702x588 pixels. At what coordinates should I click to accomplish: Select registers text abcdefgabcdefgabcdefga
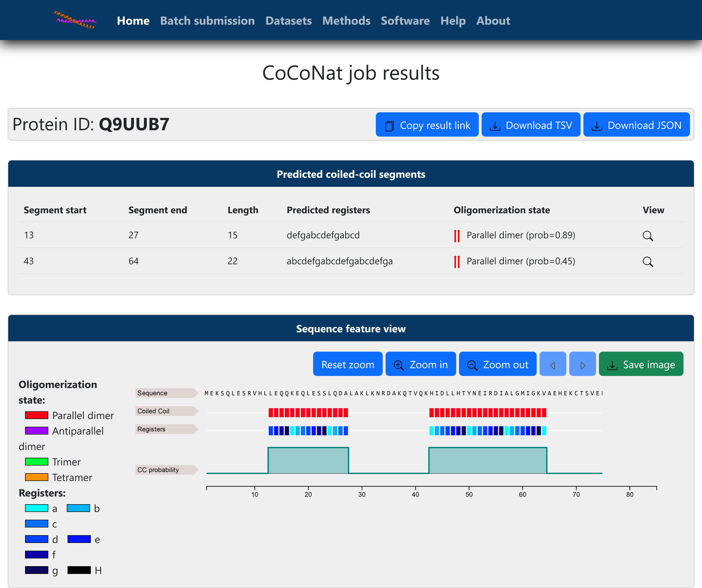[x=340, y=262]
